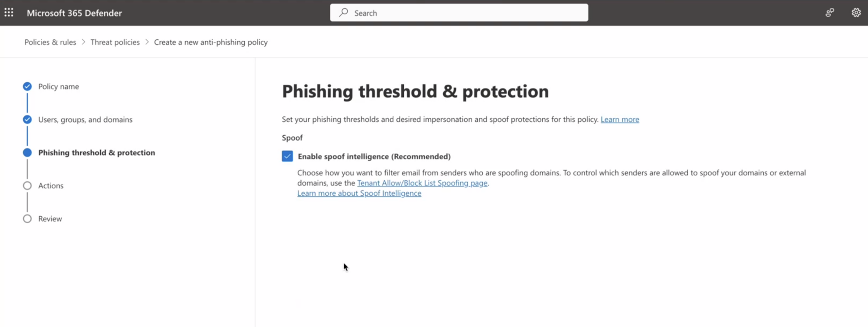Image resolution: width=868 pixels, height=327 pixels.
Task: Click the Users, groups, and domains checkmark icon
Action: 27,119
